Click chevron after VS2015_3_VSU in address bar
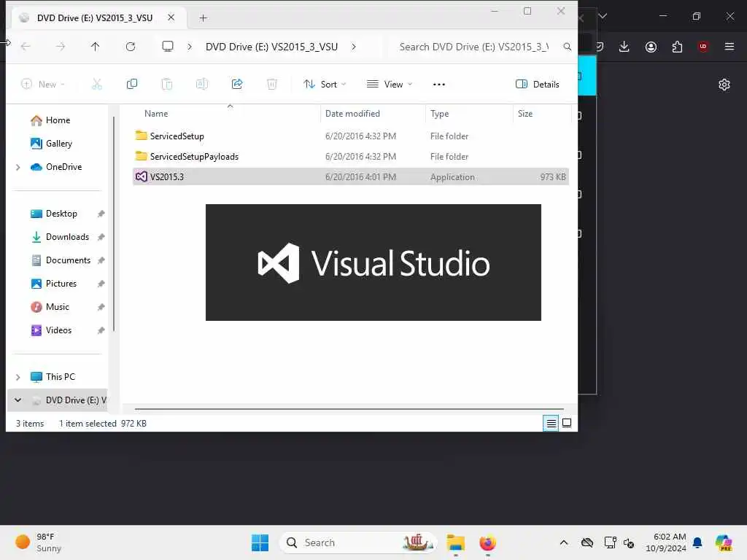The width and height of the screenshot is (747, 560). coord(354,47)
